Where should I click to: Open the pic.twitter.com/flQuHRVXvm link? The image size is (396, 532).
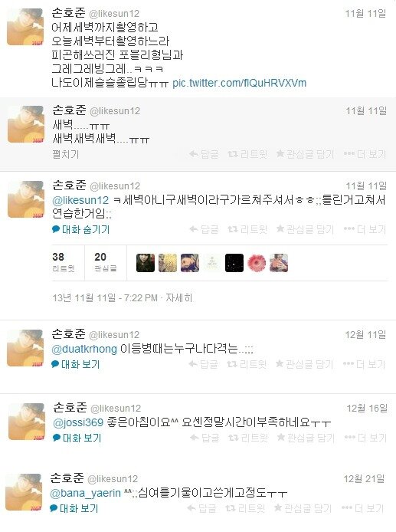[x=240, y=83]
